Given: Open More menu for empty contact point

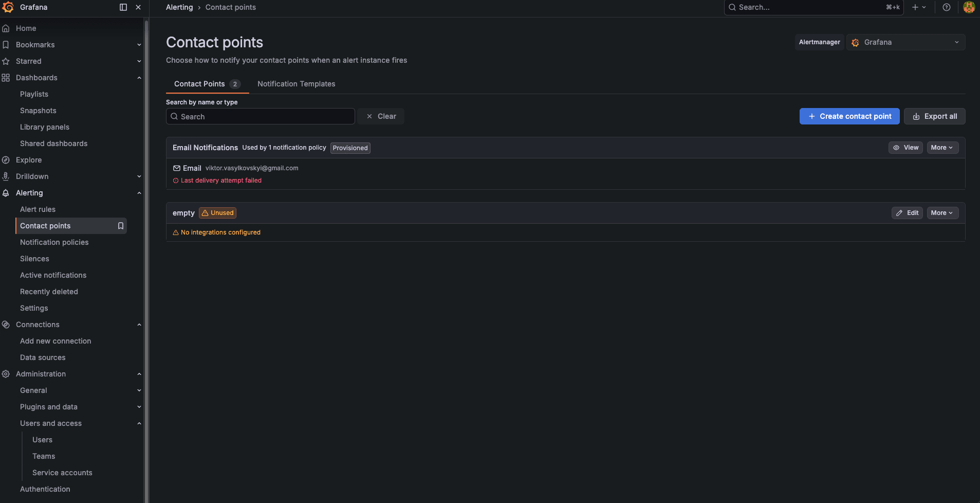Looking at the screenshot, I should [942, 213].
